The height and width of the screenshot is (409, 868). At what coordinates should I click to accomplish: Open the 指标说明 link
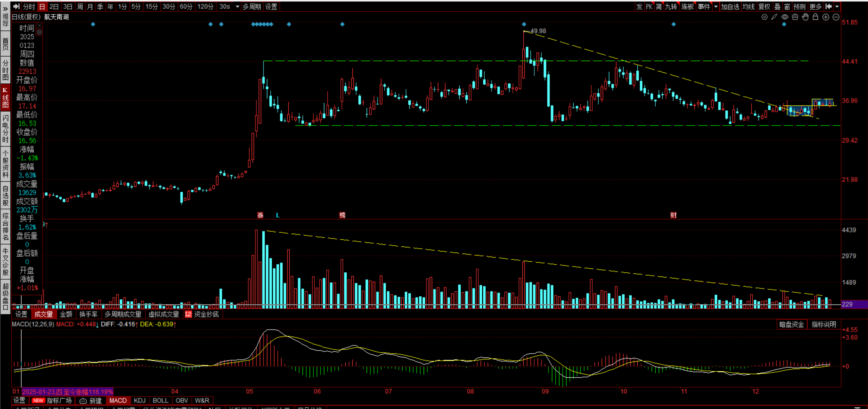click(x=824, y=324)
